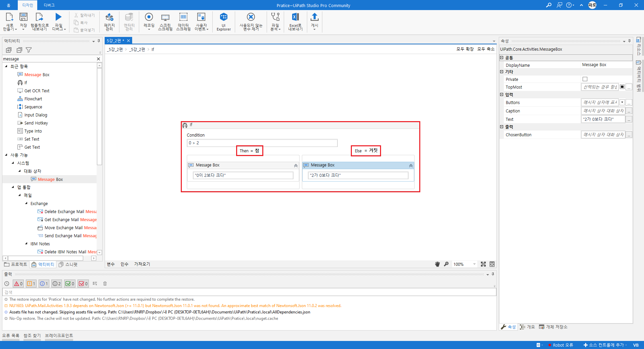Open the 100% zoom dropdown
The image size is (644, 349).
pos(474,264)
